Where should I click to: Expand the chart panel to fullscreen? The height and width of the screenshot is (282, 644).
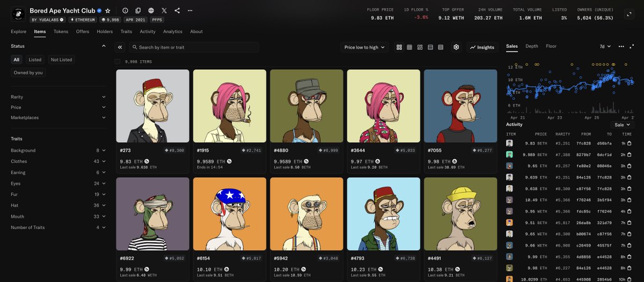pos(632,47)
